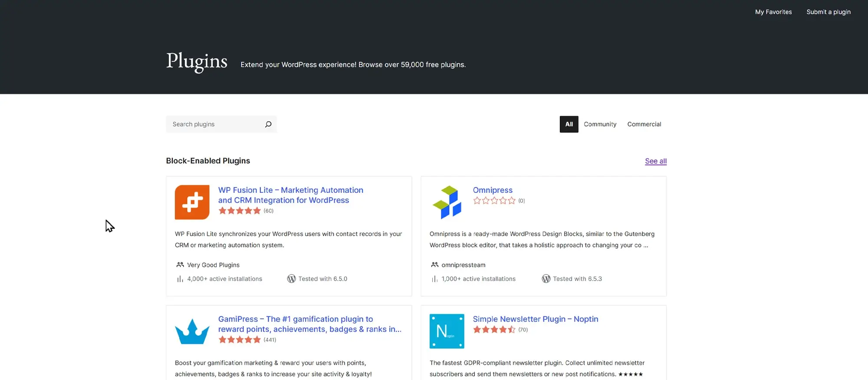Open the WP Fusion Lite plugin icon
Image resolution: width=868 pixels, height=380 pixels.
pos(192,202)
